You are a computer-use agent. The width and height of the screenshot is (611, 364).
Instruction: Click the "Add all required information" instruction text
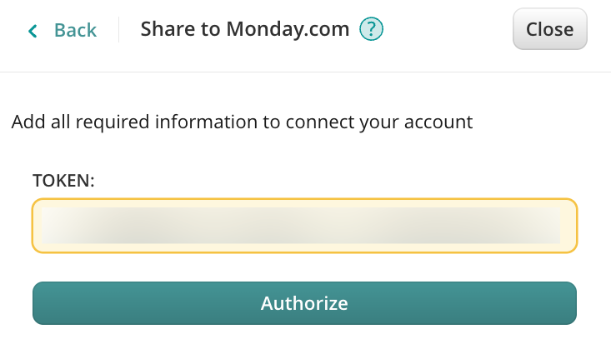242,122
